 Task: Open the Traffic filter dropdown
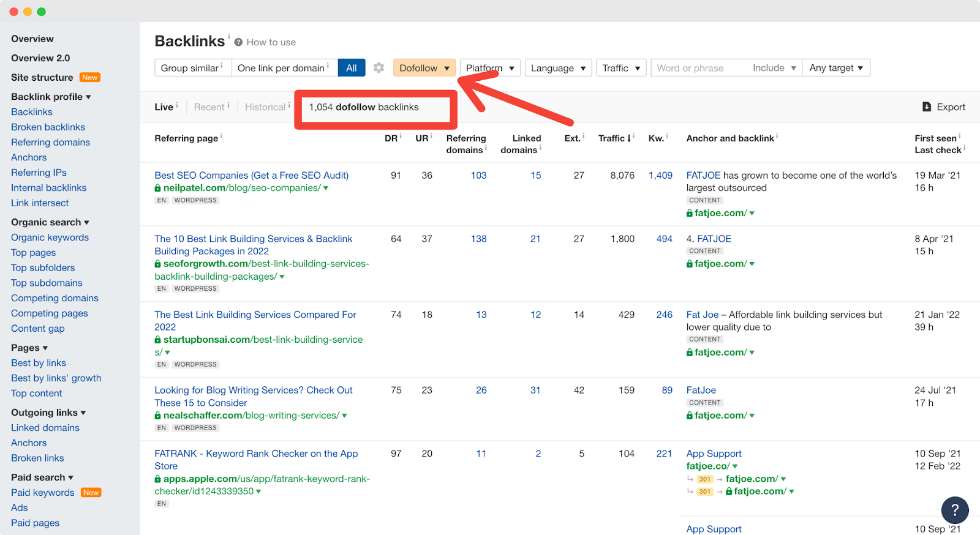click(x=621, y=68)
